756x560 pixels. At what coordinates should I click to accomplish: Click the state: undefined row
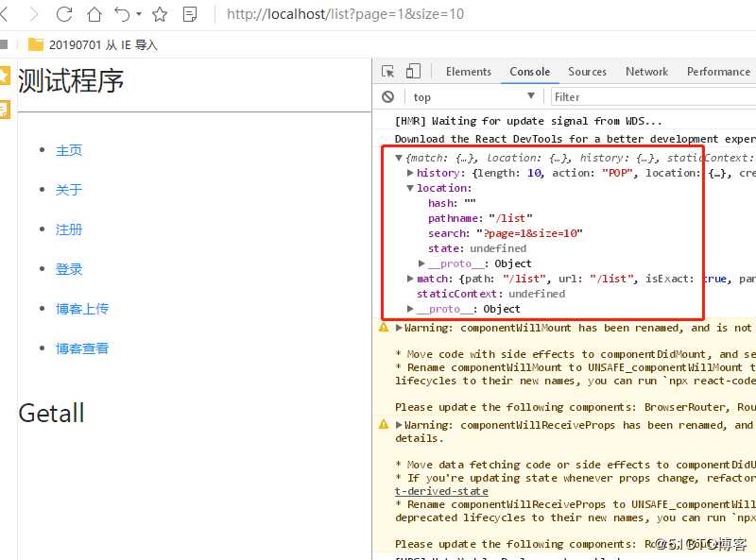pos(477,248)
